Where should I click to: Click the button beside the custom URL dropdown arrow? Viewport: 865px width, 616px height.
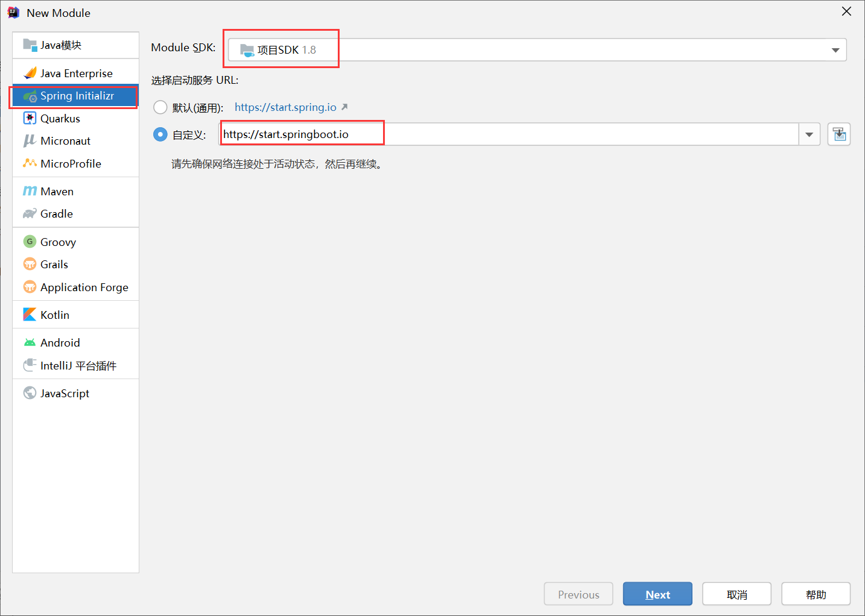838,134
